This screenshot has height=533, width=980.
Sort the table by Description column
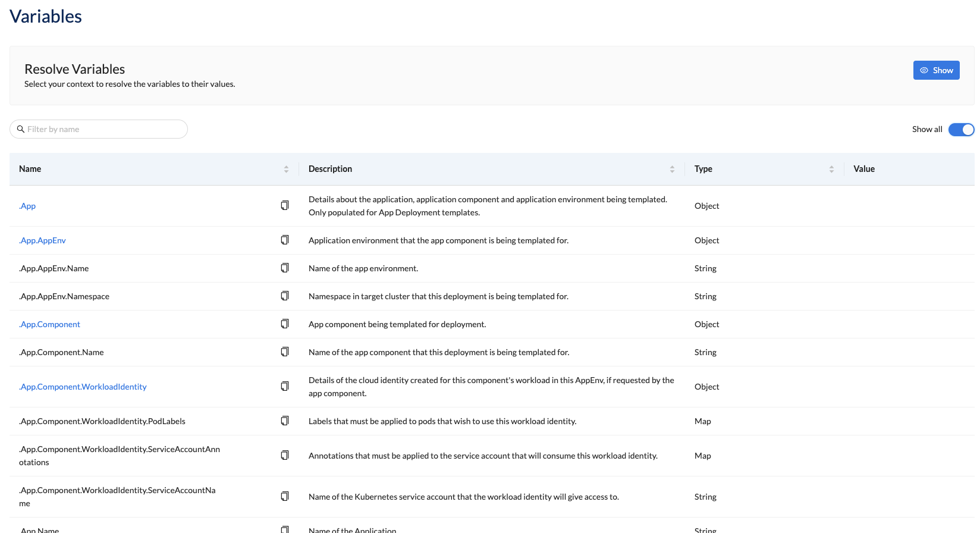coord(672,169)
